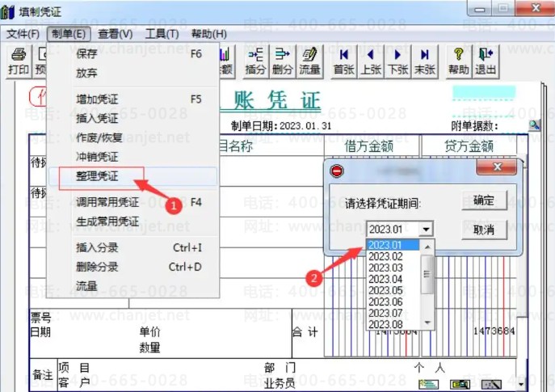The width and height of the screenshot is (555, 392).
Task: Open the 帮助 help toolbar icon
Action: tap(459, 61)
